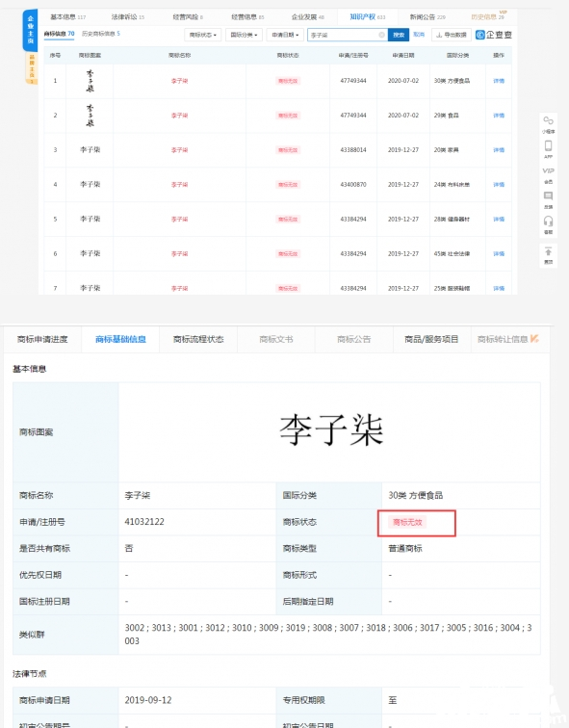Click the large 李子柒 trademark image

pos(331,430)
